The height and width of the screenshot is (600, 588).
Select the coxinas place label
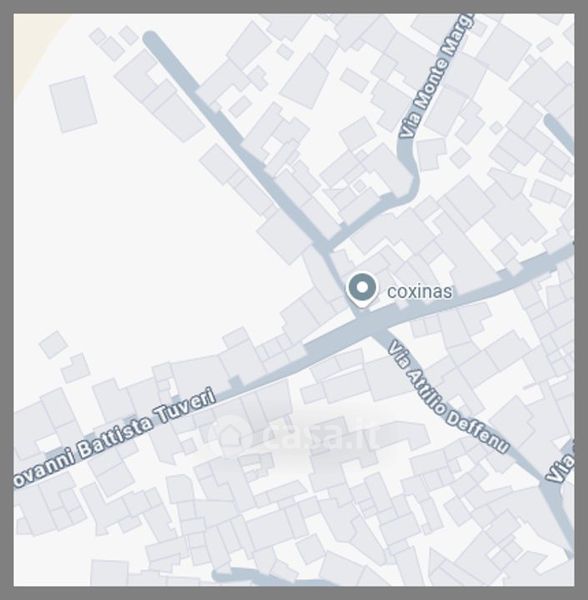click(x=419, y=292)
